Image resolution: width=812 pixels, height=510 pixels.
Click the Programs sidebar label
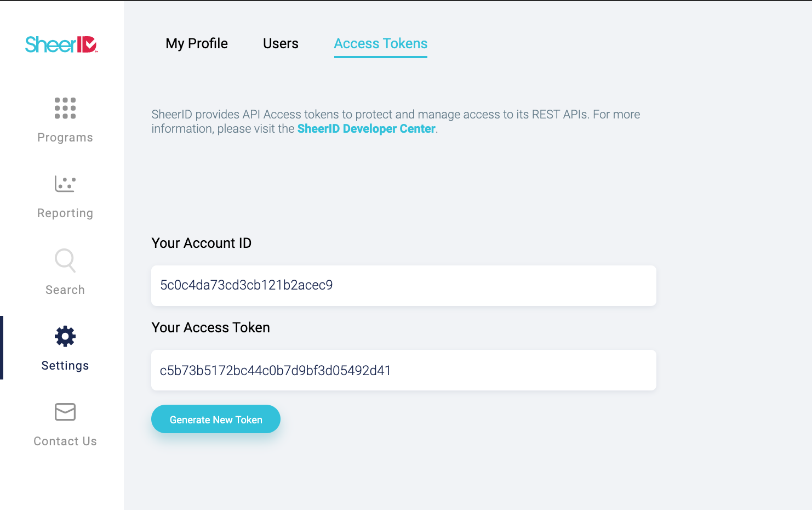[65, 138]
